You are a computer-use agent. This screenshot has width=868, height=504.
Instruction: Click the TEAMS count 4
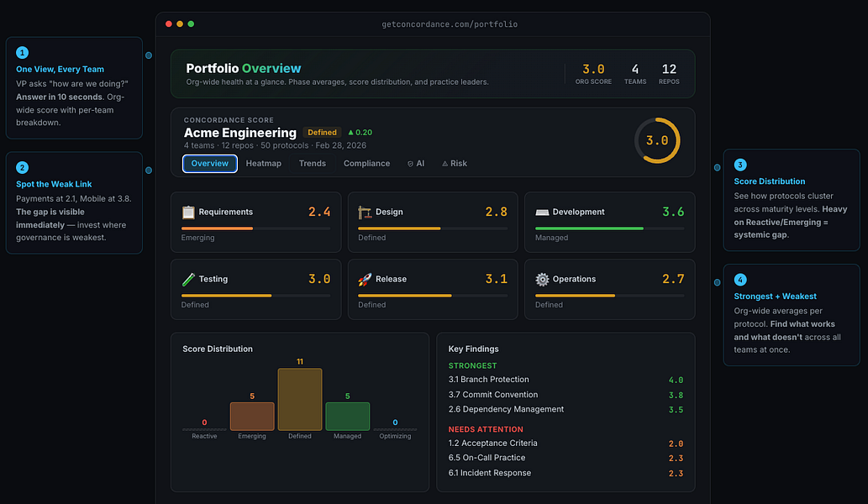635,74
